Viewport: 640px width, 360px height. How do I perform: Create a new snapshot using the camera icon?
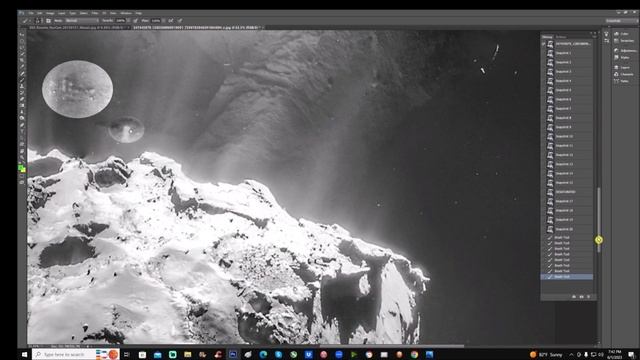[581, 297]
